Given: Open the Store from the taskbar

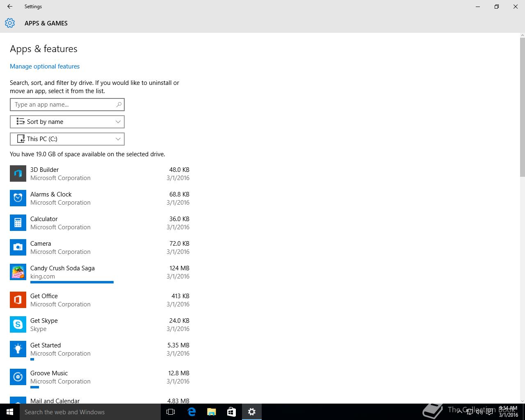Looking at the screenshot, I should (231, 412).
